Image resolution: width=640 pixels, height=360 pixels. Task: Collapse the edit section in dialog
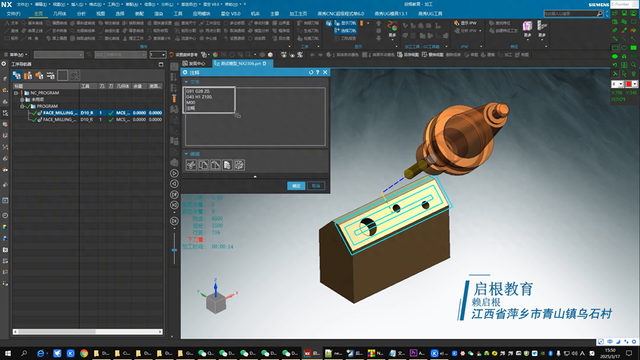pyautogui.click(x=187, y=154)
